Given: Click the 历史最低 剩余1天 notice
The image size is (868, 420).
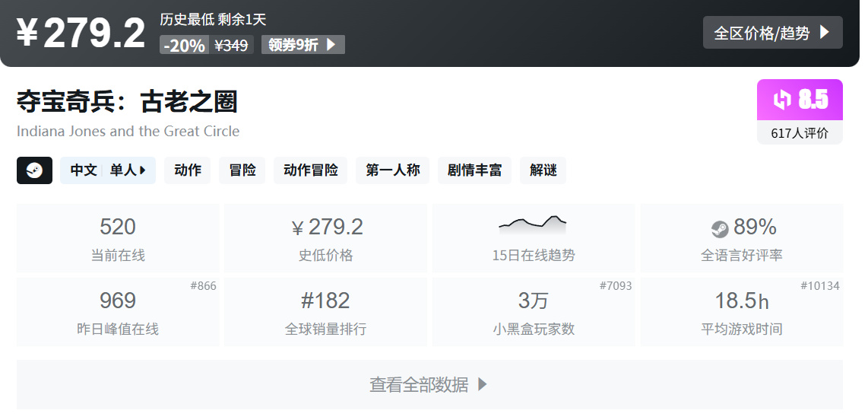Looking at the screenshot, I should tap(213, 20).
